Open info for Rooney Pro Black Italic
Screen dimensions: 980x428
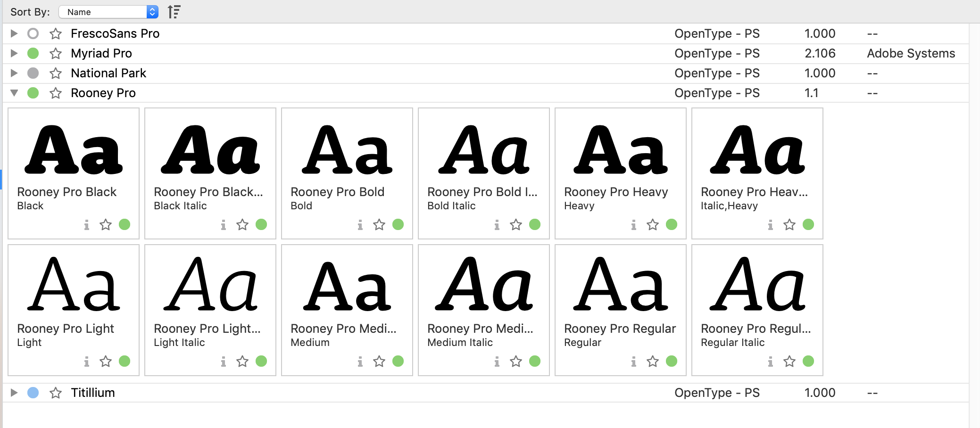tap(223, 225)
